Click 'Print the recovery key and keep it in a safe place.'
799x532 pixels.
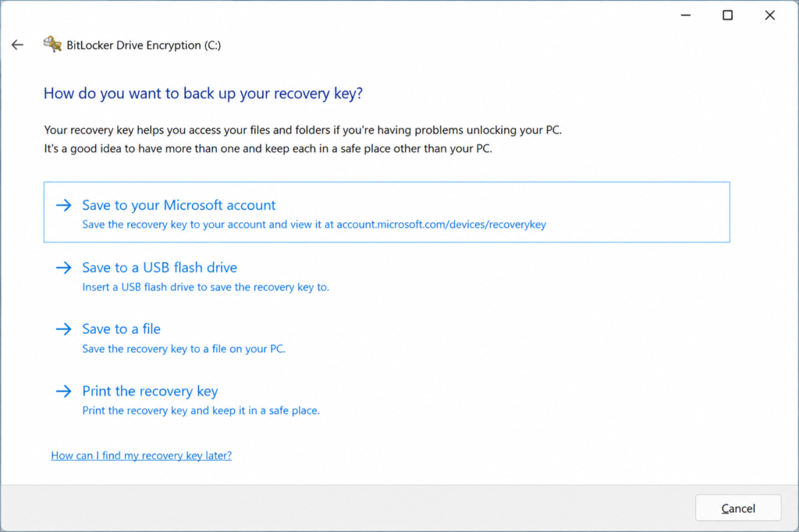[x=201, y=411]
